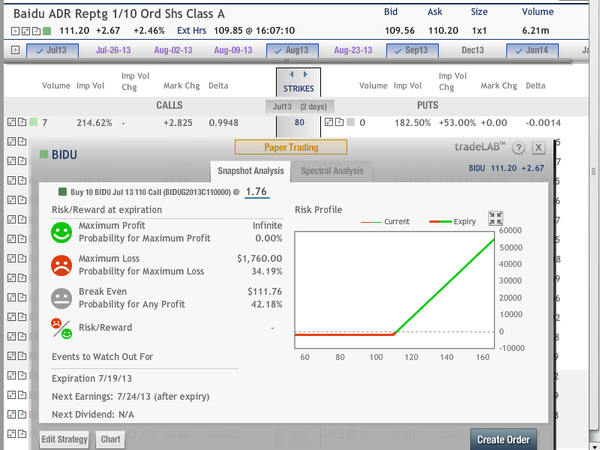Viewport: 600px width, 450px height.
Task: Click the light green square on the 80 call row
Action: pos(33,122)
